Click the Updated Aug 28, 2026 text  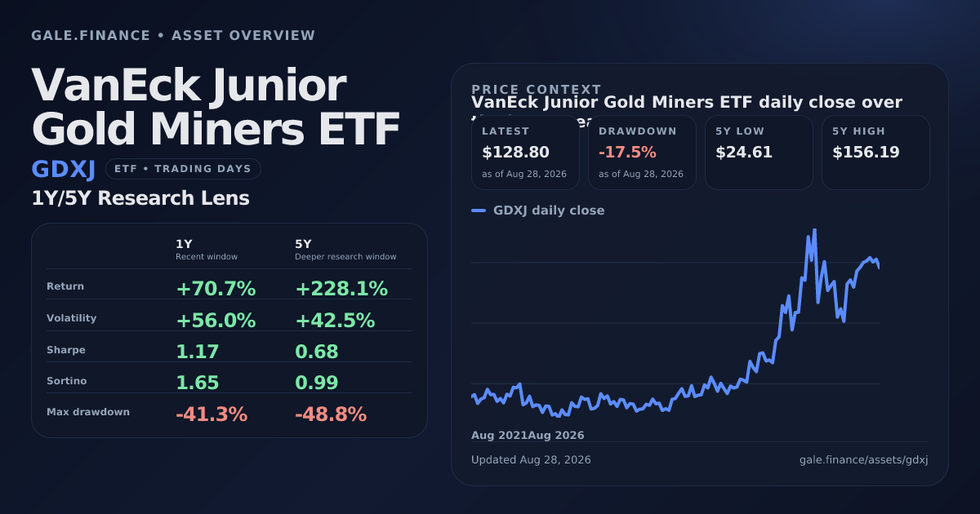coord(531,459)
